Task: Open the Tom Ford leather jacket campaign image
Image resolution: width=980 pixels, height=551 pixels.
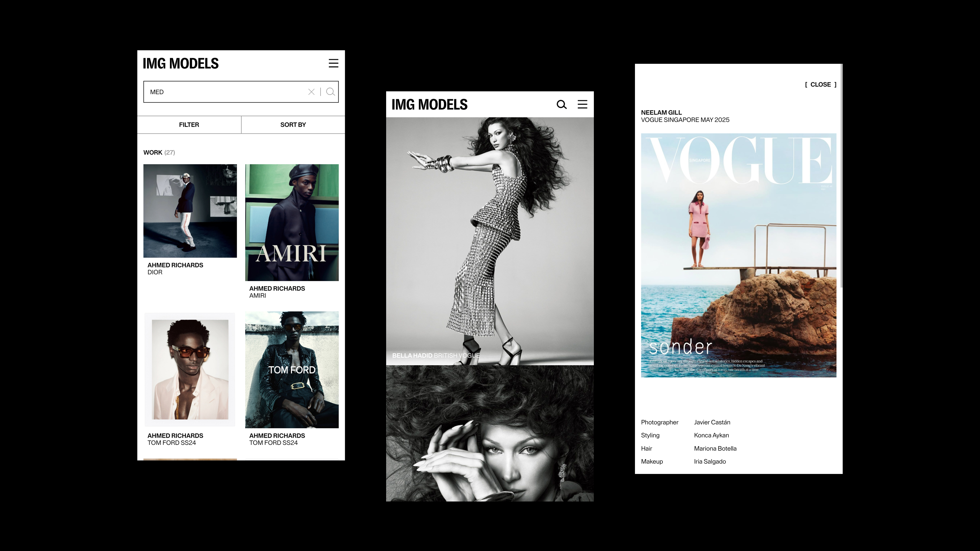Action: pyautogui.click(x=292, y=370)
